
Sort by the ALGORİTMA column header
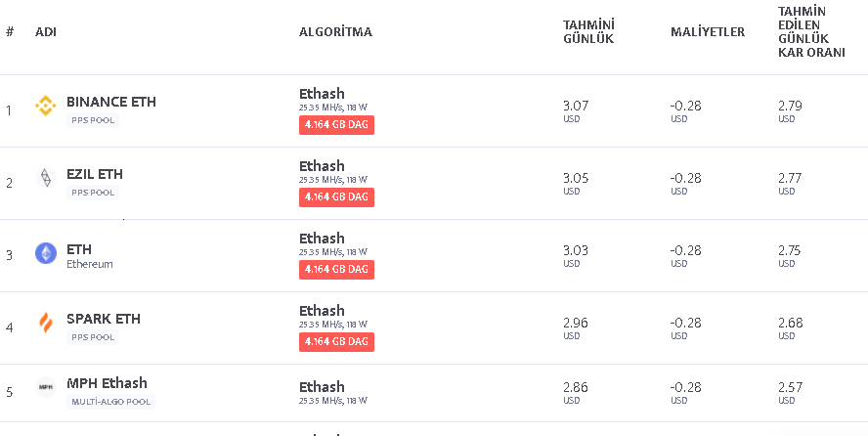tap(335, 32)
